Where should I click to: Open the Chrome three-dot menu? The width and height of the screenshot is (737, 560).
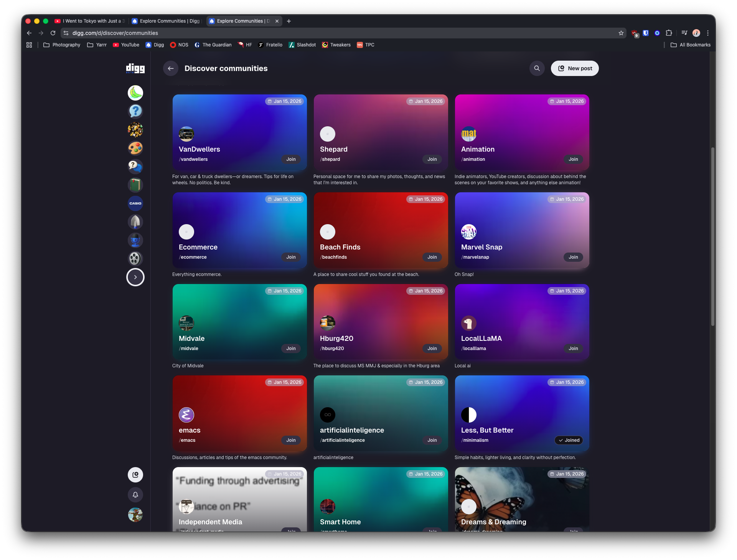coord(708,33)
